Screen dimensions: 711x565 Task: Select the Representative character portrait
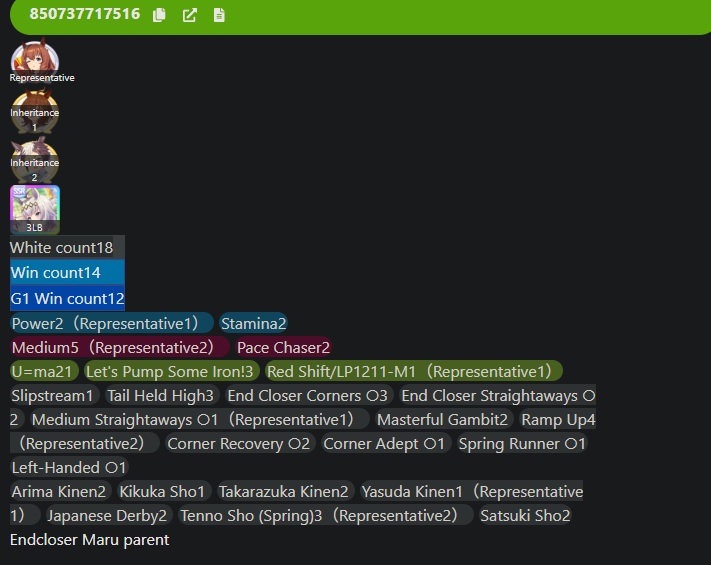coord(35,60)
